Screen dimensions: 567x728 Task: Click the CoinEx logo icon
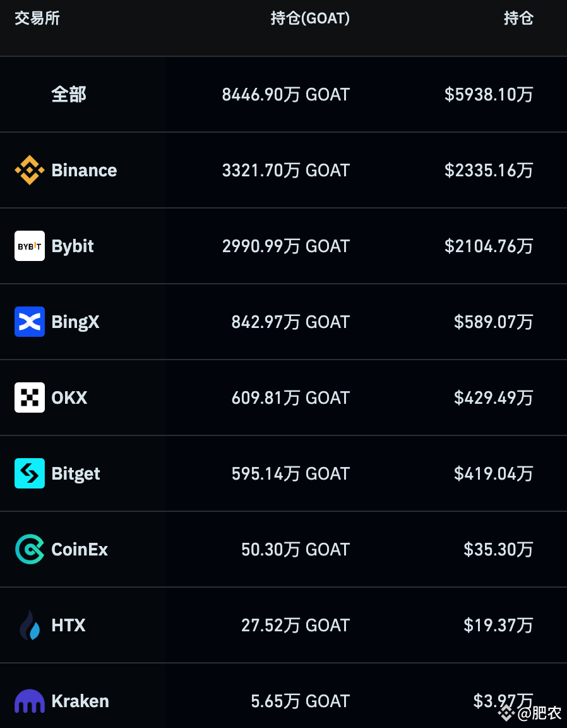click(29, 549)
